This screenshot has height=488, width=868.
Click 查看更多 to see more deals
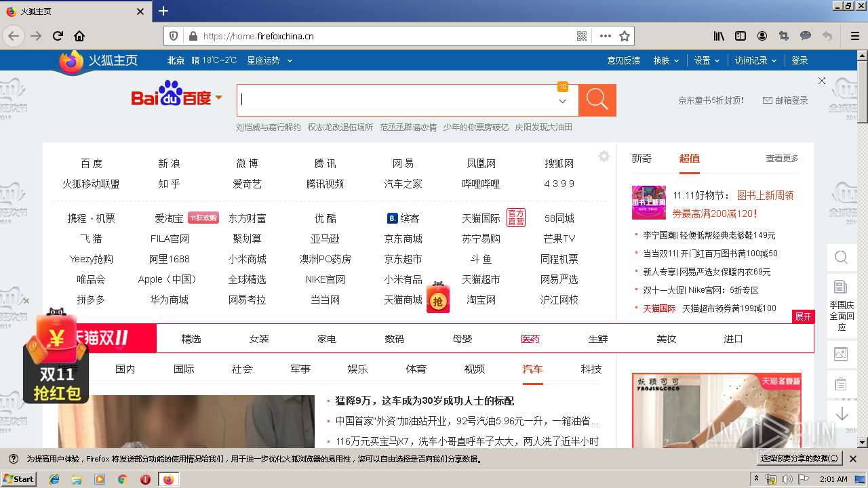click(x=782, y=158)
